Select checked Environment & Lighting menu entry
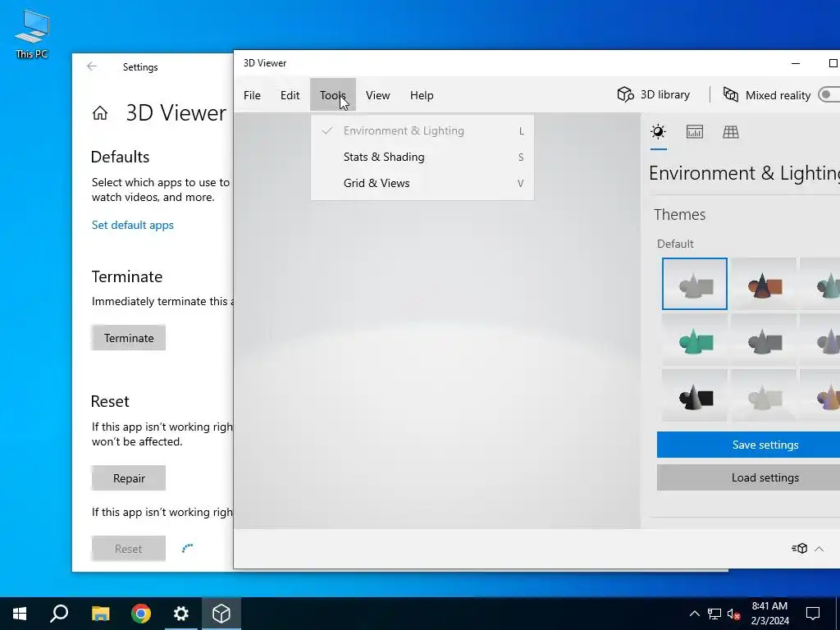This screenshot has width=840, height=630. [422, 130]
